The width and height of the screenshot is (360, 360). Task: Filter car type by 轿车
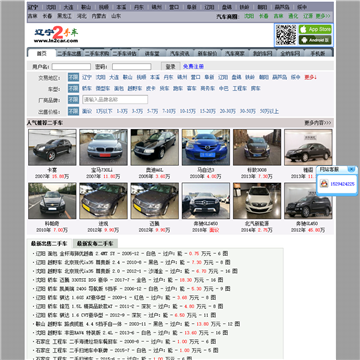pos(87,89)
